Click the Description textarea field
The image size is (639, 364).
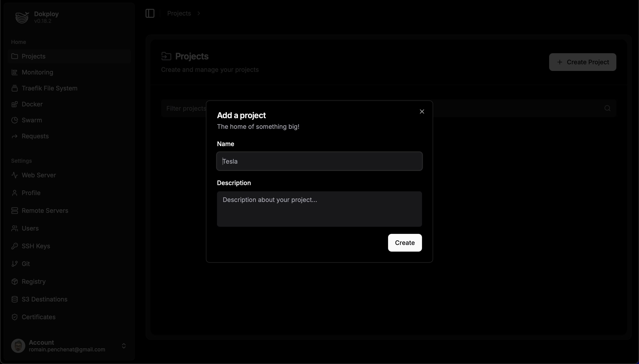point(319,209)
